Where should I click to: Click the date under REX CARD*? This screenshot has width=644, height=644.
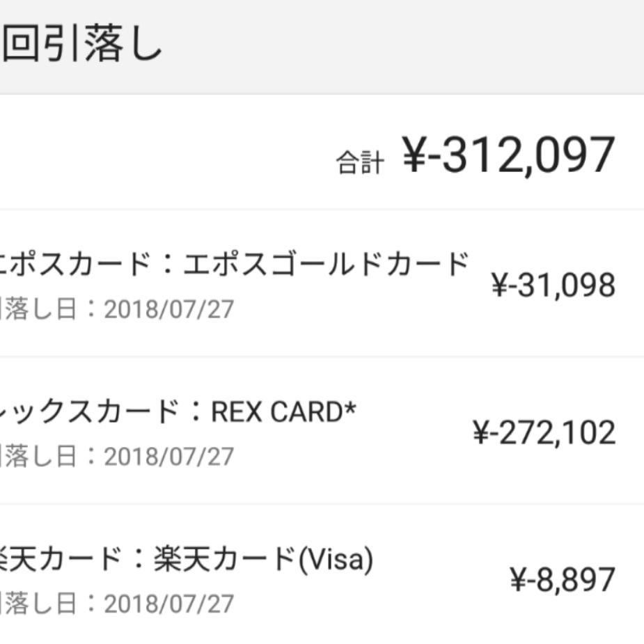coord(168,457)
